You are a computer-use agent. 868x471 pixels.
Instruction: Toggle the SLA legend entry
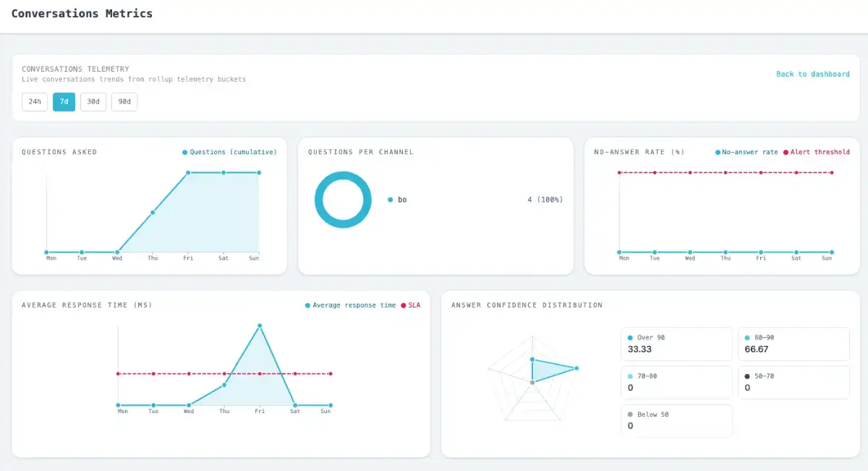click(x=410, y=305)
